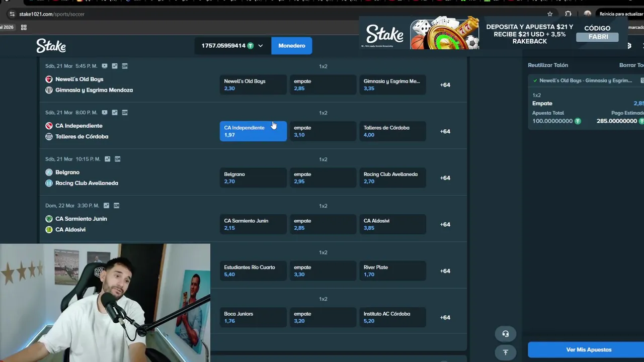This screenshot has width=644, height=362.
Task: Select empate 3,10 for Independiente match
Action: point(323,131)
